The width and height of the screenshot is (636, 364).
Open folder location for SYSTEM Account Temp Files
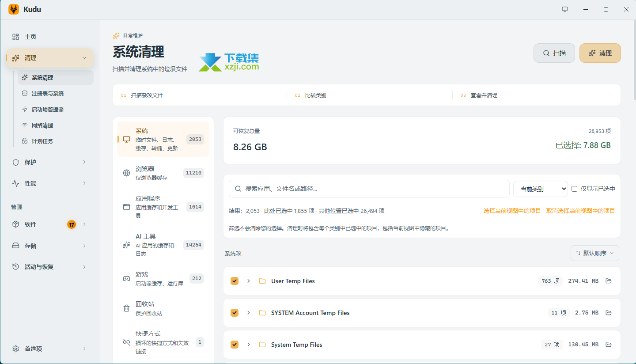(609, 313)
